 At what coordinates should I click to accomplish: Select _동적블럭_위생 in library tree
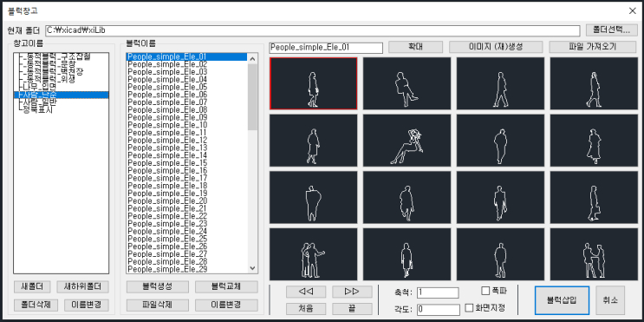pos(49,79)
